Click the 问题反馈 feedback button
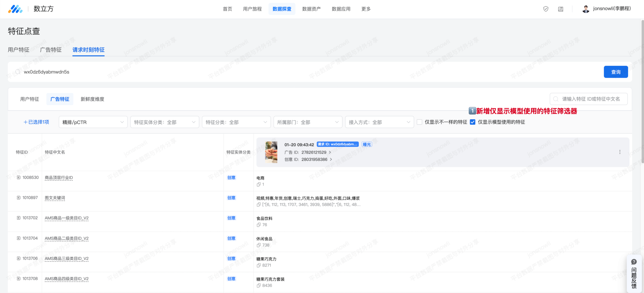This screenshot has width=644, height=293. (634, 274)
